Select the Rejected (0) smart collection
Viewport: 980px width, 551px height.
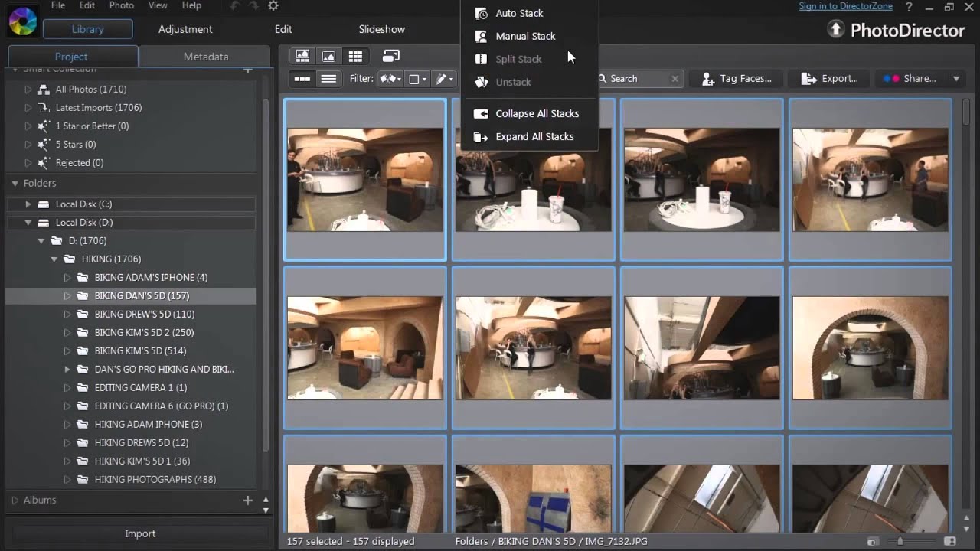pos(80,163)
